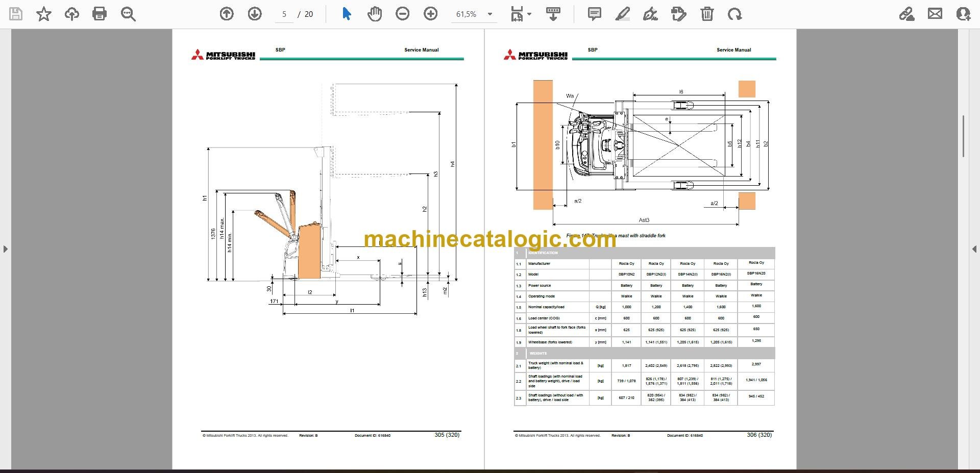
Task: Go to the next page
Action: [255, 14]
